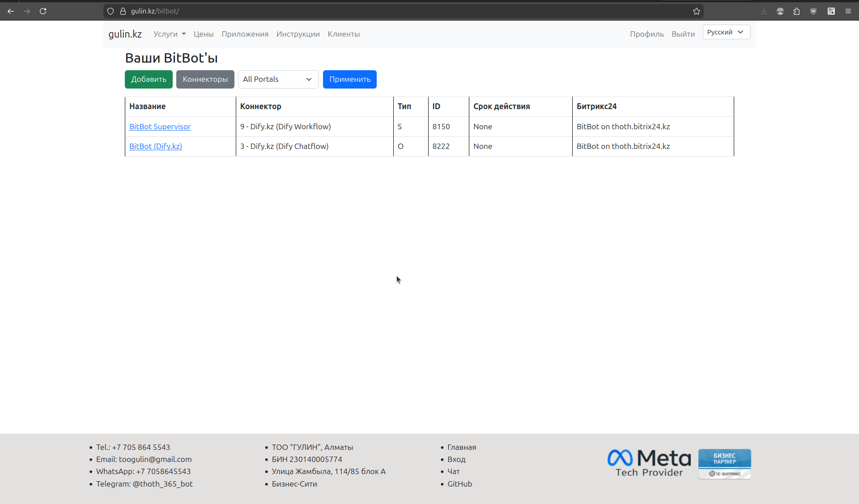Open Инструкции in the navbar
This screenshot has height=504, width=859.
[298, 34]
